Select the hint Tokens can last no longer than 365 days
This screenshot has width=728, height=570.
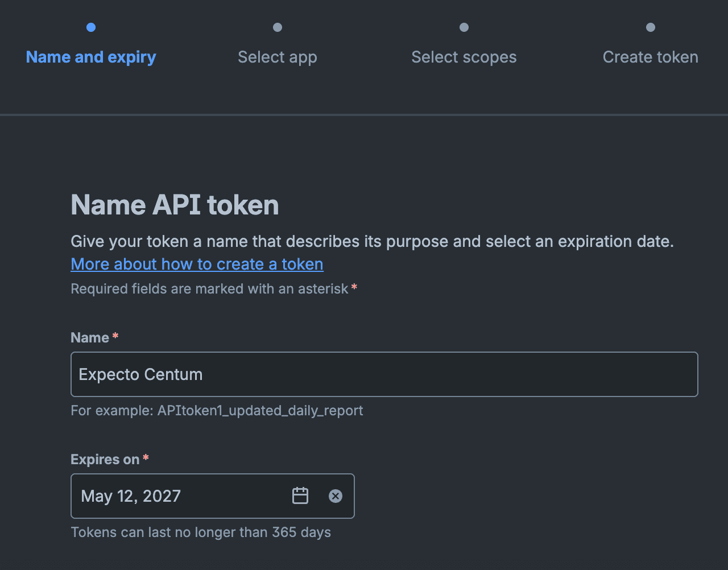point(201,532)
